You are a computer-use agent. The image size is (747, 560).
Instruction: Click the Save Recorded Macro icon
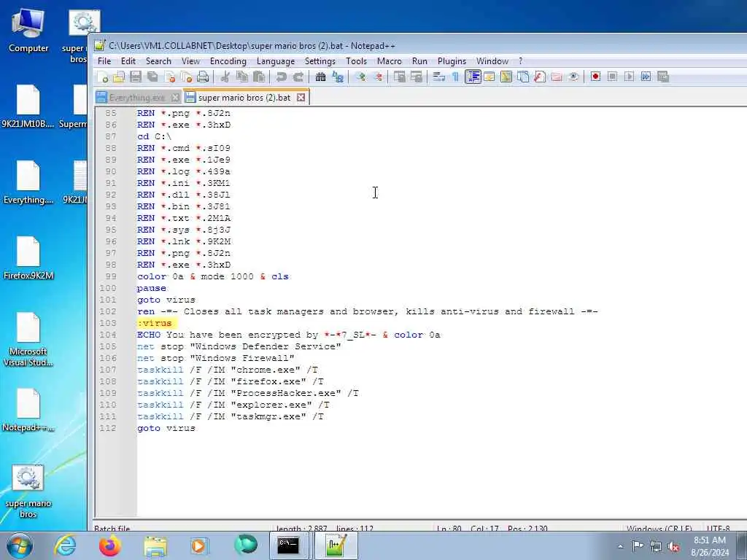point(663,77)
